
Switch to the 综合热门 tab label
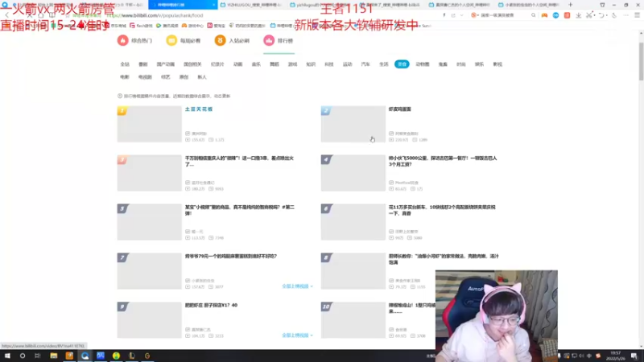pyautogui.click(x=142, y=41)
